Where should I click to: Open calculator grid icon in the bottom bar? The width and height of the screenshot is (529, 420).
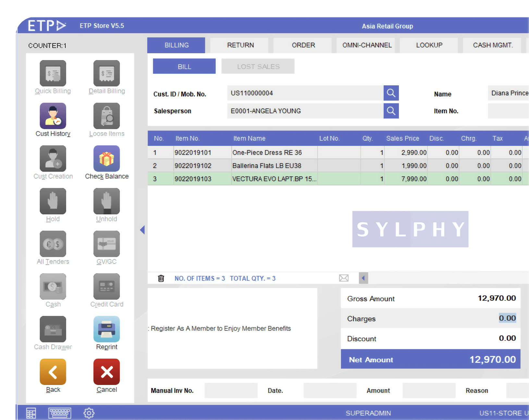pyautogui.click(x=31, y=413)
